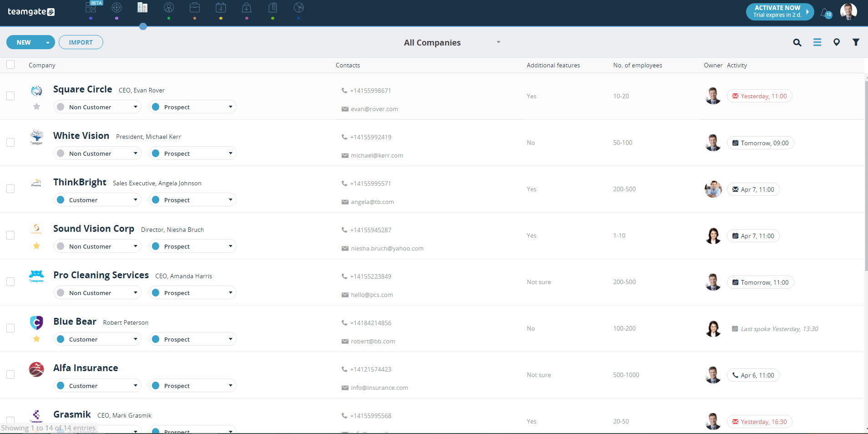Check the Pro Cleaning Services row checkbox
This screenshot has height=434, width=868.
point(10,282)
